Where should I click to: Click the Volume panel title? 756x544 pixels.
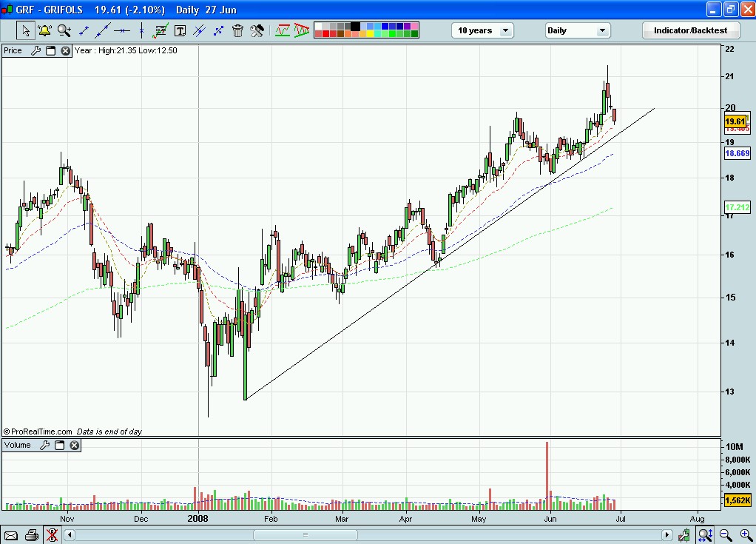(17, 445)
